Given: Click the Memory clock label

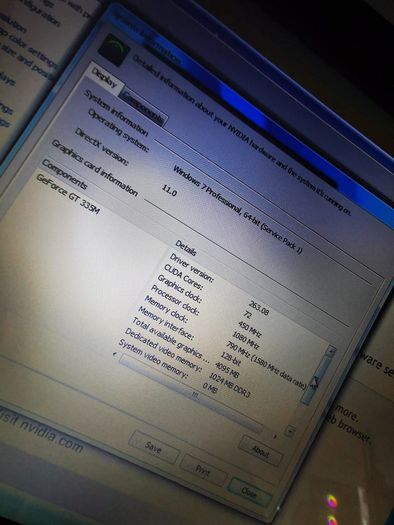Looking at the screenshot, I should click(x=166, y=308).
